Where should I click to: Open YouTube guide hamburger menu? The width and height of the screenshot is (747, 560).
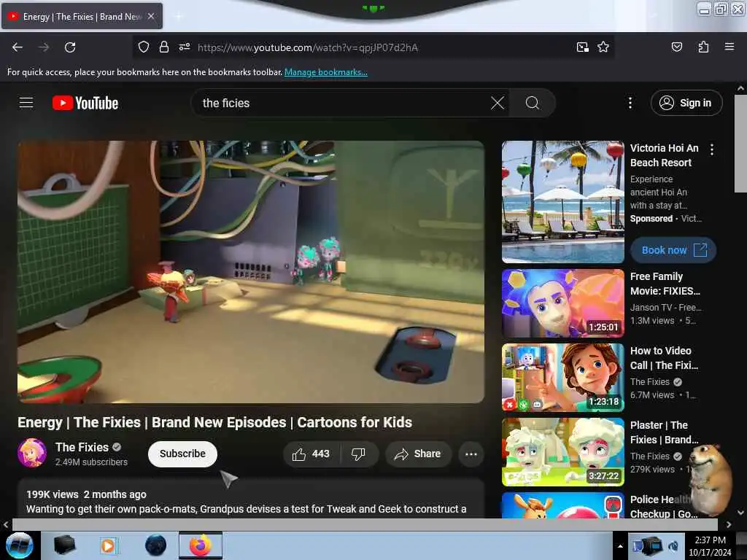(x=26, y=102)
